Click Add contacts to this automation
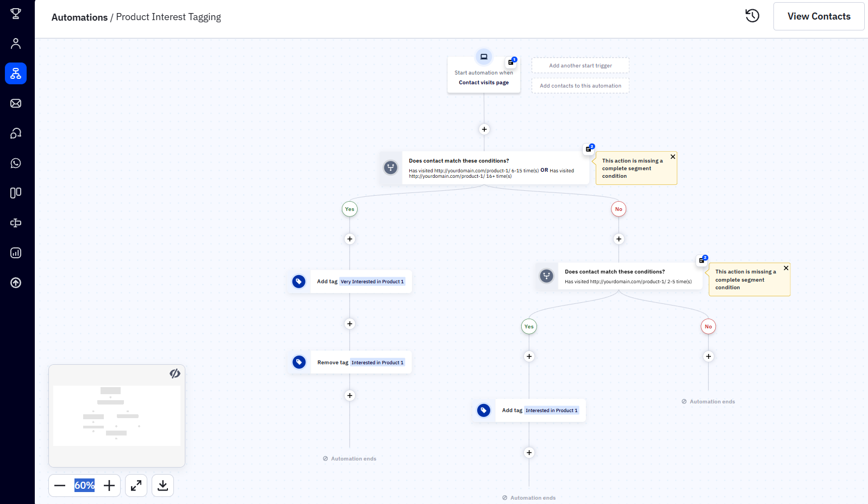The height and width of the screenshot is (504, 868). (x=580, y=85)
